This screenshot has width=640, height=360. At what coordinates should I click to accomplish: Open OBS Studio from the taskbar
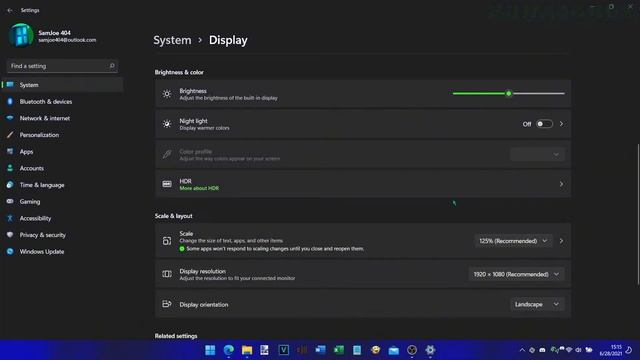[x=412, y=350]
